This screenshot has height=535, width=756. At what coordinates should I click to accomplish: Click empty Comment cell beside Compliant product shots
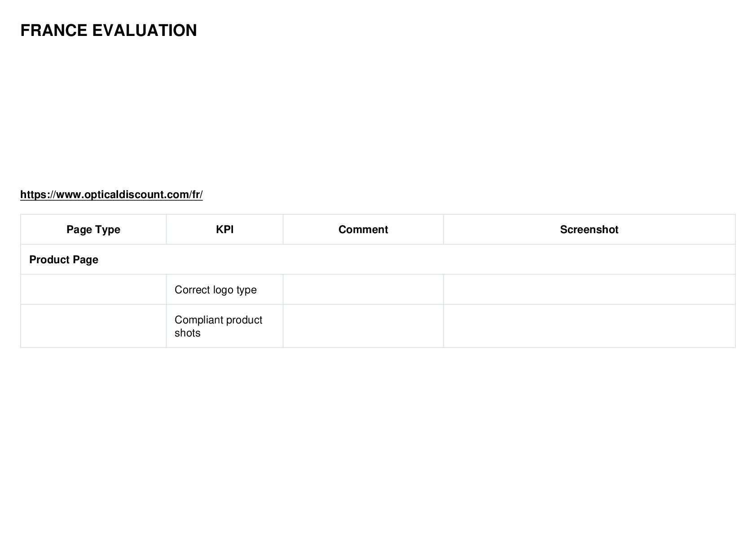click(x=363, y=326)
